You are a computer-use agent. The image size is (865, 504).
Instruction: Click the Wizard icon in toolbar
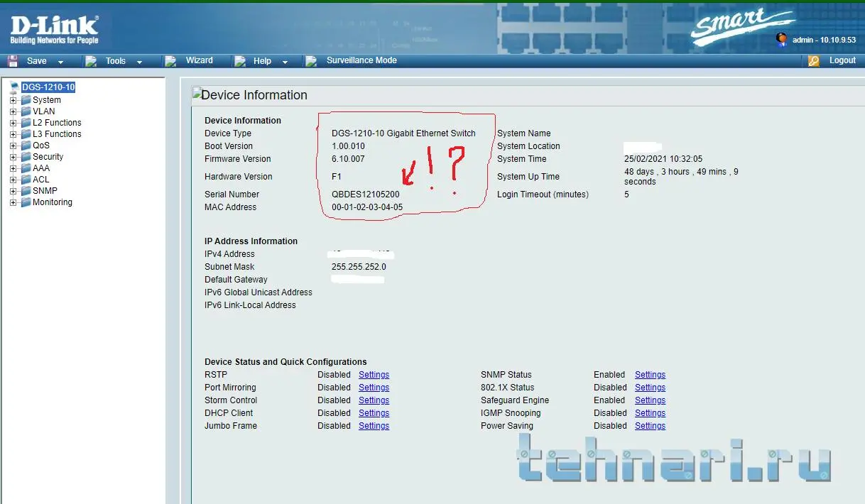click(x=170, y=61)
